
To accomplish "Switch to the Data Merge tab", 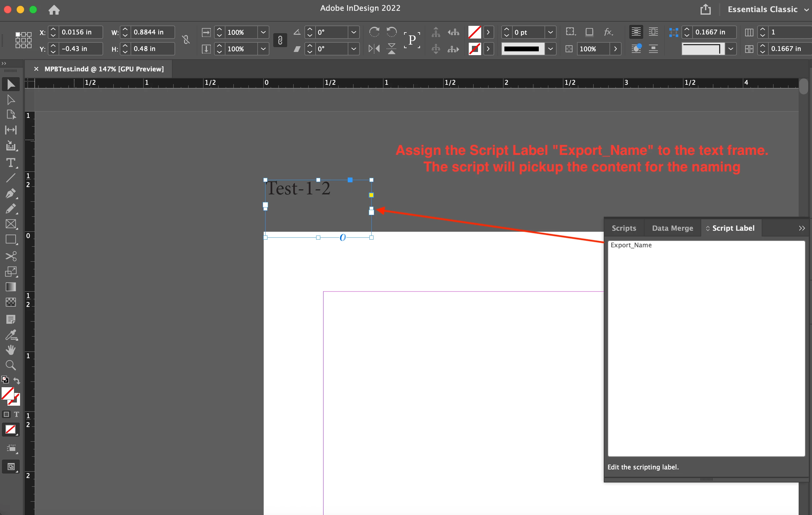I will click(x=672, y=228).
